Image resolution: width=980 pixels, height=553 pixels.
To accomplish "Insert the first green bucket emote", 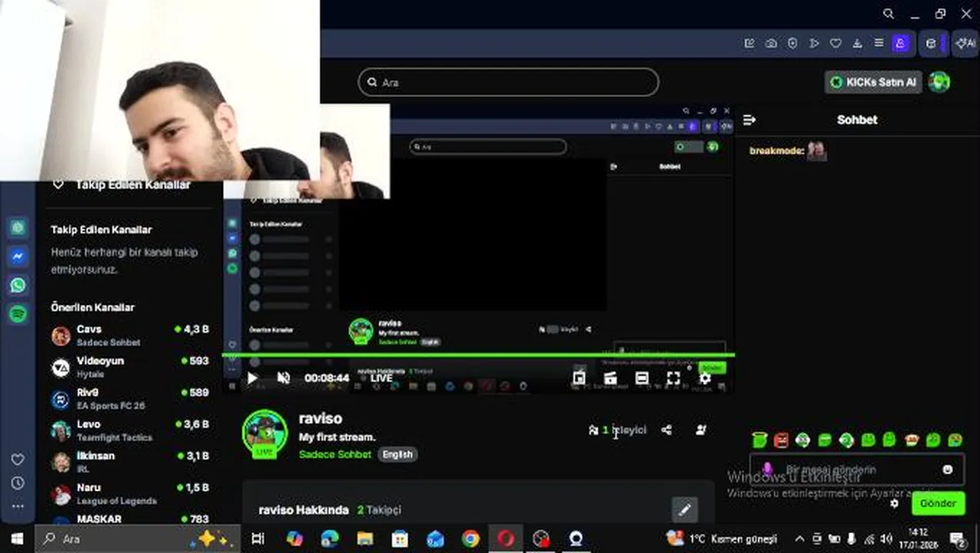I will pos(759,440).
